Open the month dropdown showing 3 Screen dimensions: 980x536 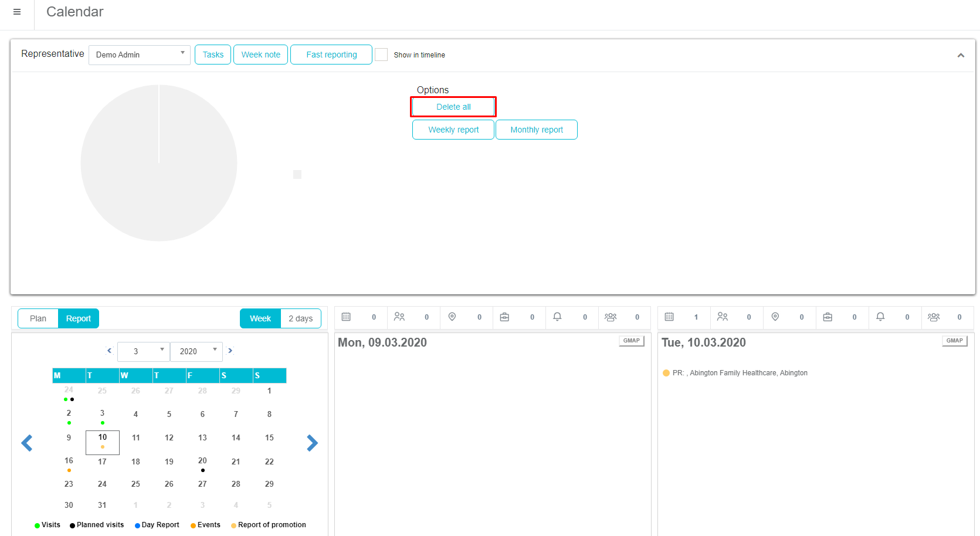[144, 351]
